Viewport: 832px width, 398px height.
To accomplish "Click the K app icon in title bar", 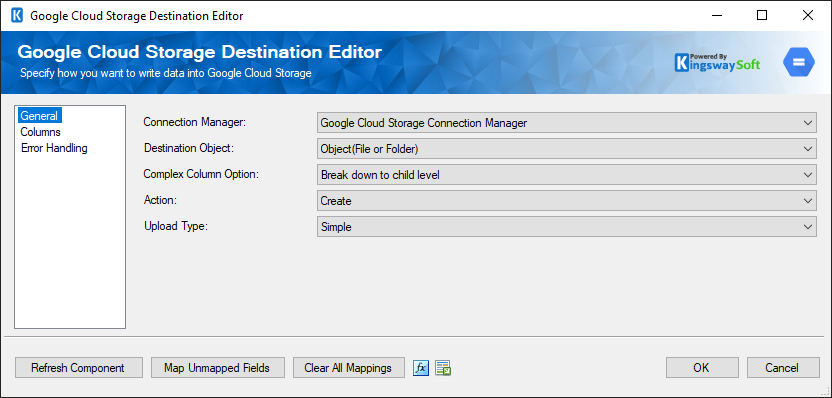I will click(17, 15).
